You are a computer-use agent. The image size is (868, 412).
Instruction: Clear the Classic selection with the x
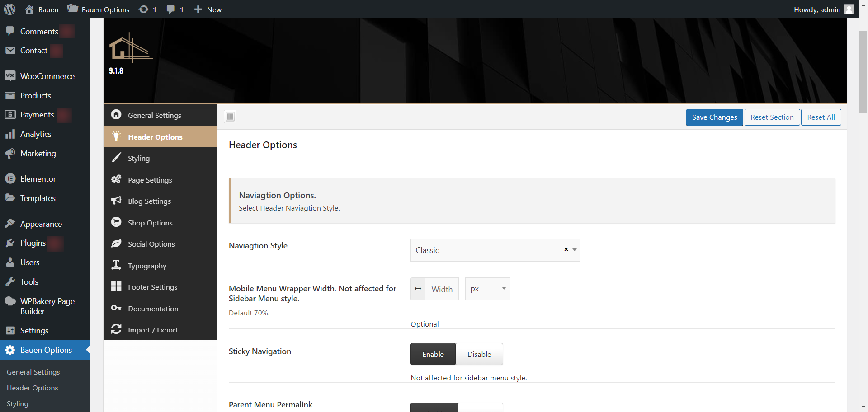click(x=566, y=249)
